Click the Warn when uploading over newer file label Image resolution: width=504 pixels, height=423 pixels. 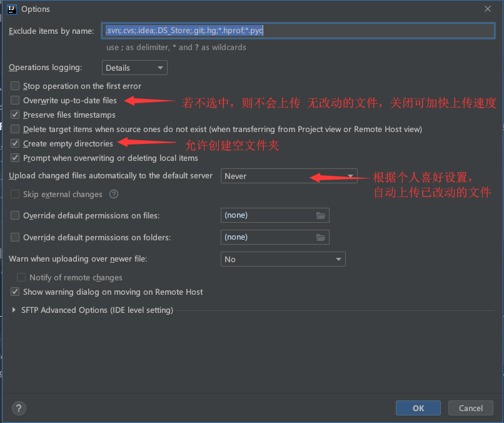coord(78,259)
